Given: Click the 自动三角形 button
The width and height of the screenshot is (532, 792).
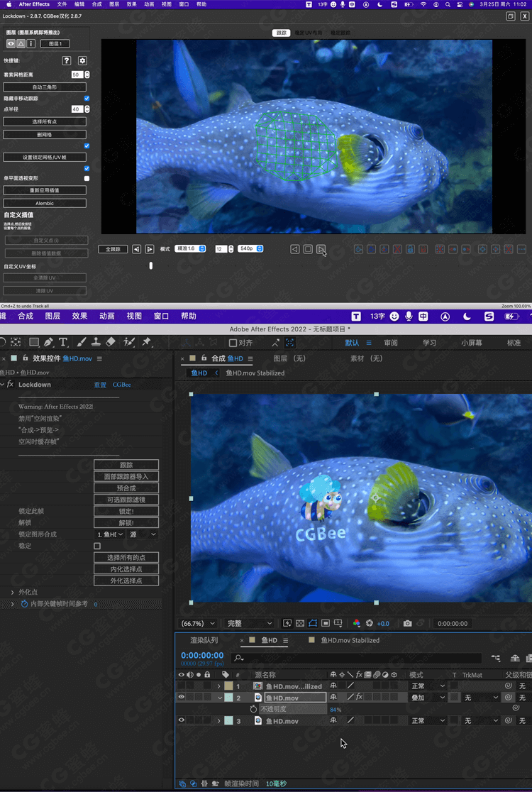Looking at the screenshot, I should coord(45,87).
